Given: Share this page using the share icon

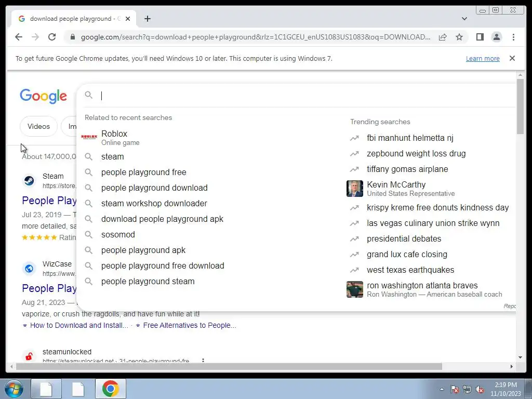Looking at the screenshot, I should (443, 37).
